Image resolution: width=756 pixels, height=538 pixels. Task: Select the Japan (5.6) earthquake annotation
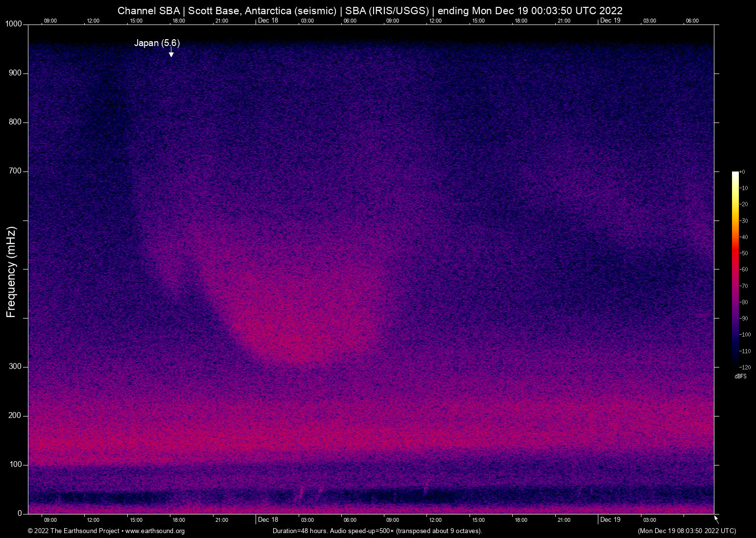157,43
